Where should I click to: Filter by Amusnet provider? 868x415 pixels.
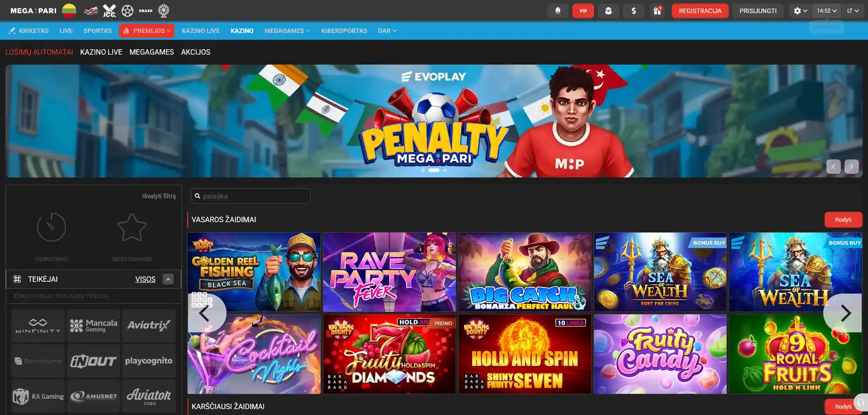94,396
